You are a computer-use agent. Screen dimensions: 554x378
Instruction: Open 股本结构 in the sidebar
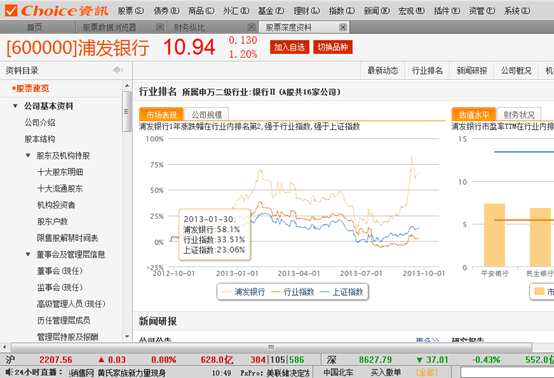tap(40, 139)
